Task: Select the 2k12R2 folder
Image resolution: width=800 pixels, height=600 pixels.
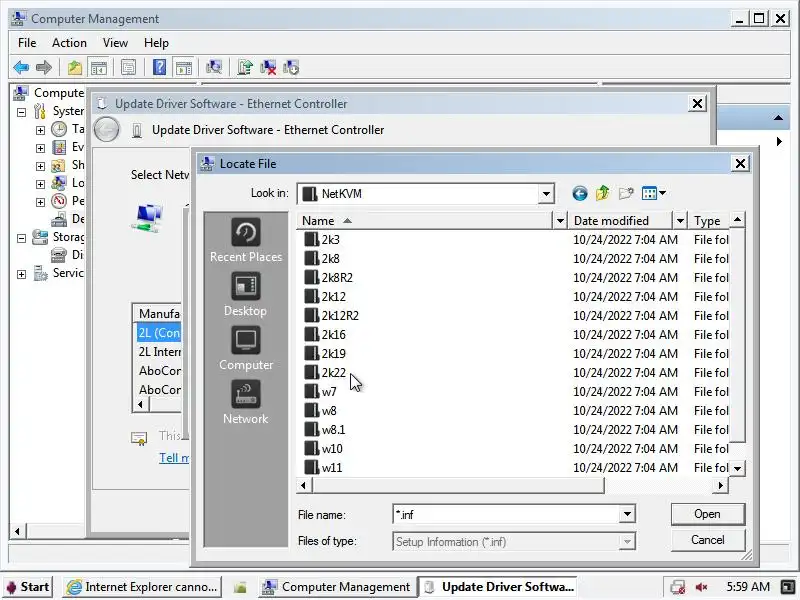Action: pos(332,316)
